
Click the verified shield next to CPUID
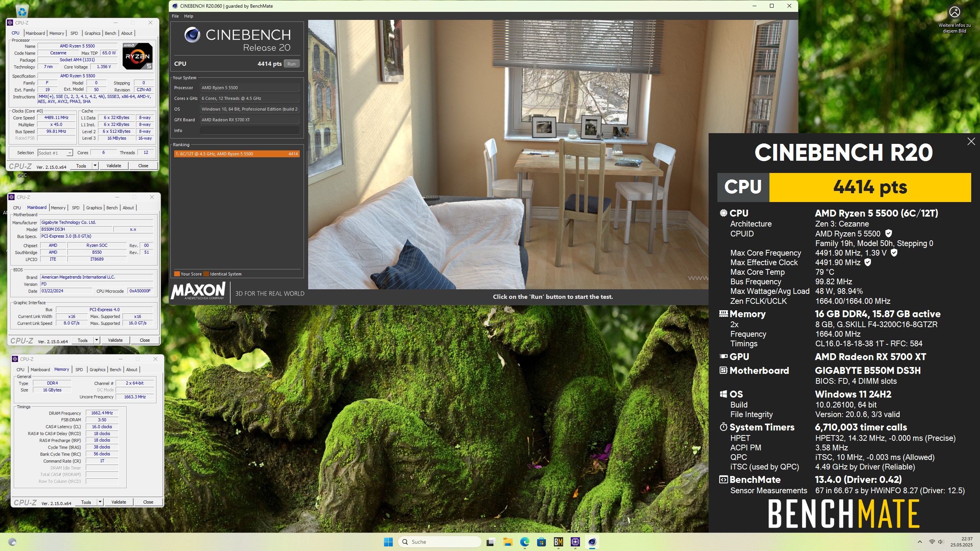889,233
